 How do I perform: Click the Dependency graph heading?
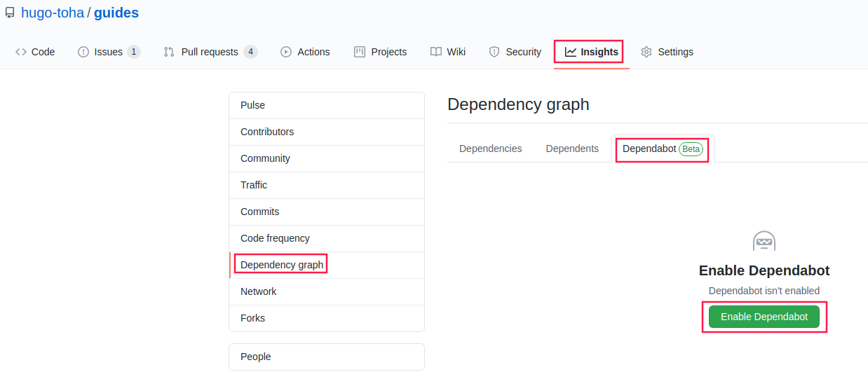click(x=518, y=104)
